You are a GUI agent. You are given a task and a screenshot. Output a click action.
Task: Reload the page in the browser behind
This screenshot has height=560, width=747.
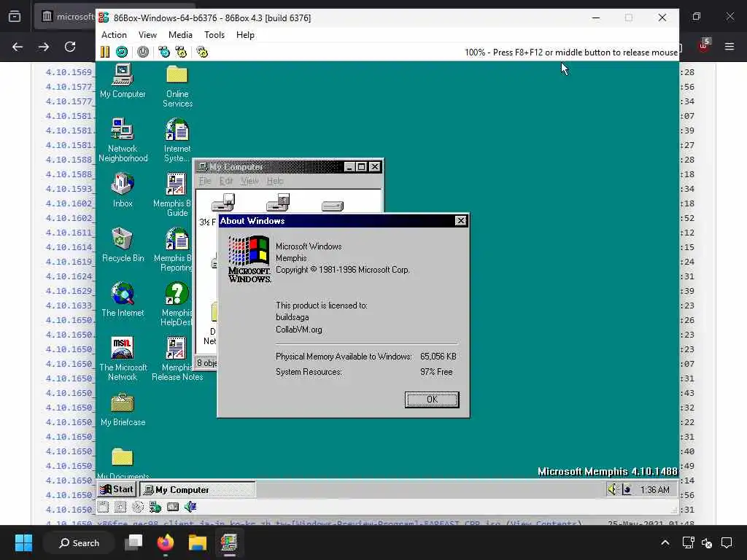[x=70, y=47]
